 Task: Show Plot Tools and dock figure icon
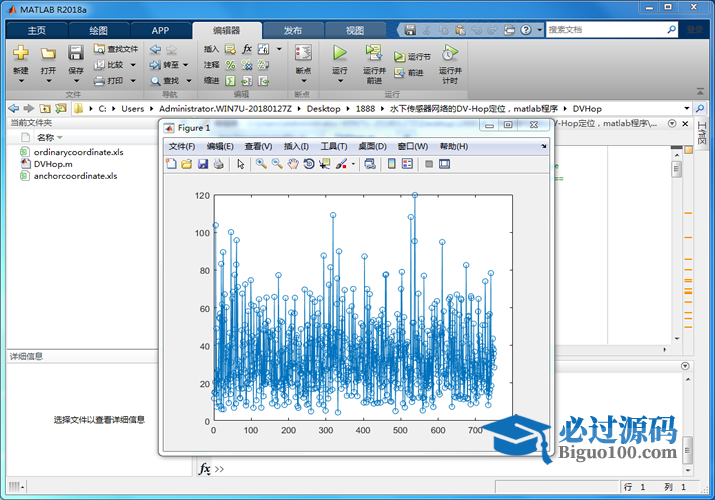click(444, 164)
